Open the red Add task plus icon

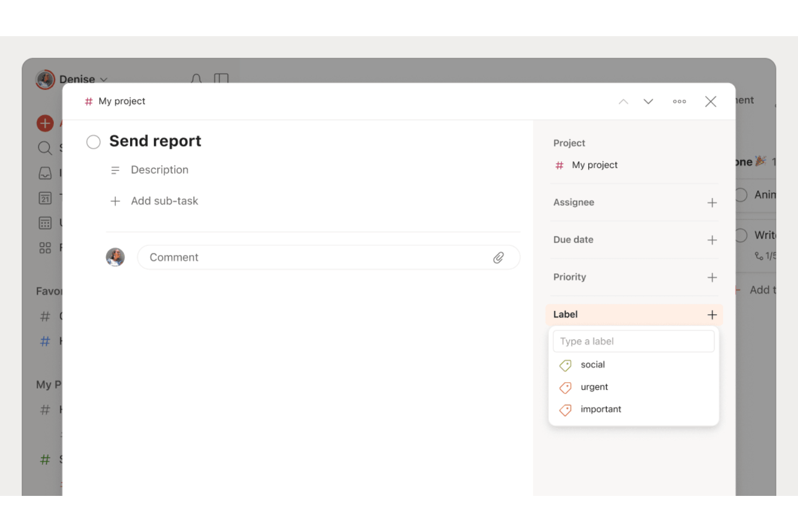point(45,123)
